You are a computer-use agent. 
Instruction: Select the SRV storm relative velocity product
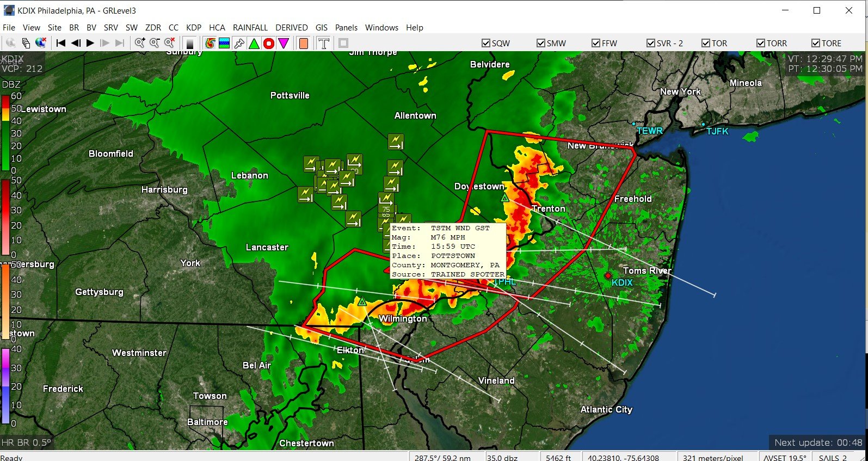coord(111,27)
